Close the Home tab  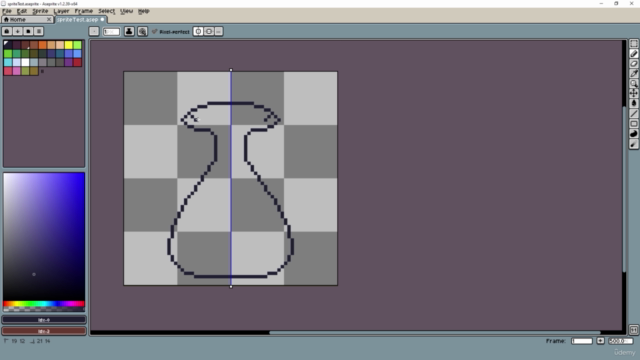49,20
